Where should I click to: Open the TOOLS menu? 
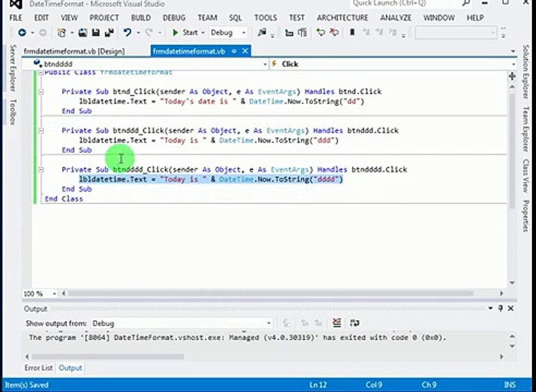click(x=266, y=17)
